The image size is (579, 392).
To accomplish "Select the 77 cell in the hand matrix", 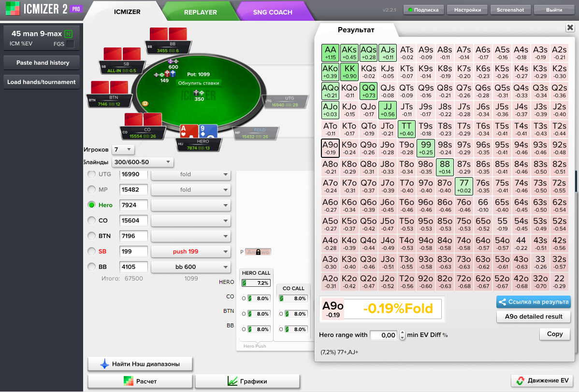I will (464, 186).
